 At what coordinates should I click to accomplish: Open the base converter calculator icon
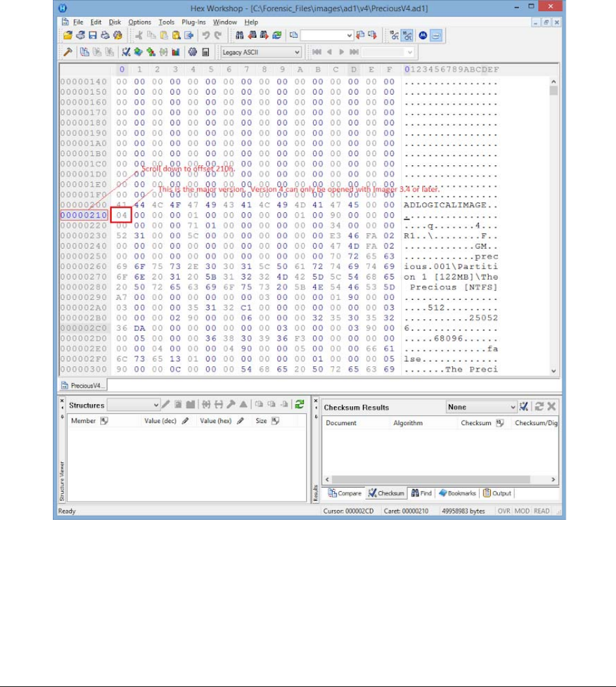coord(206,52)
